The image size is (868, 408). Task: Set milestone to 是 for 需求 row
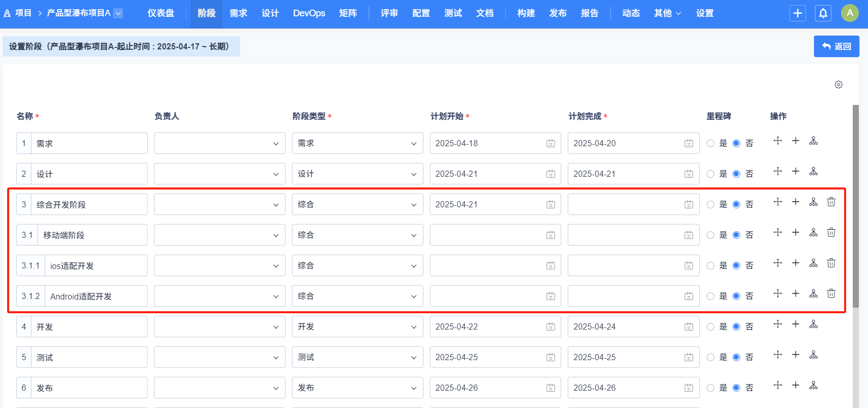point(711,144)
